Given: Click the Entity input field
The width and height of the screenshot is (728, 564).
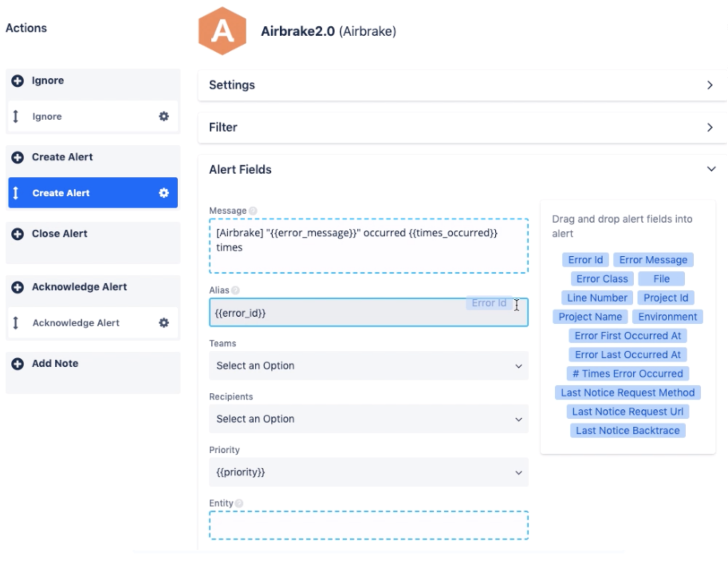Looking at the screenshot, I should tap(368, 525).
